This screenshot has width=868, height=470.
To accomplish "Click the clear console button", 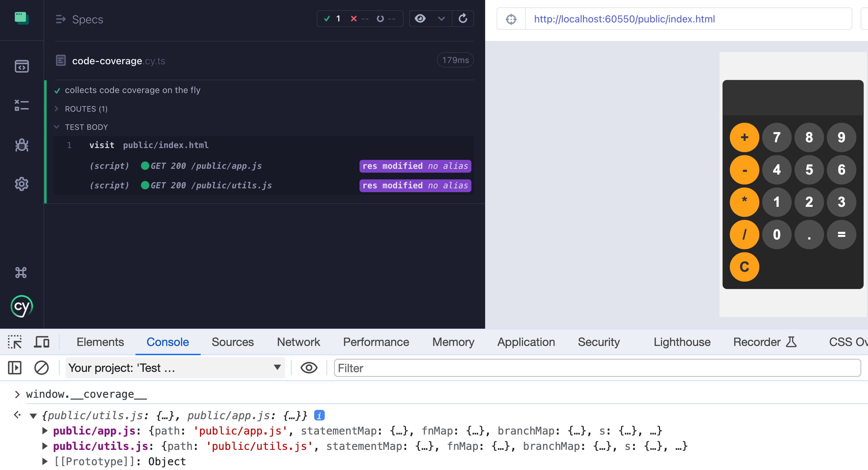I will click(41, 368).
